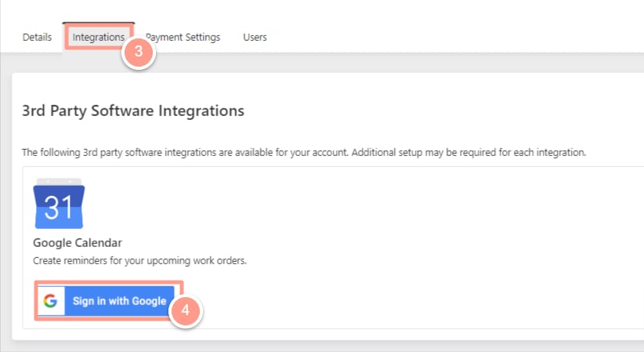Click the step 4 circle marker
This screenshot has width=644, height=352.
185,310
